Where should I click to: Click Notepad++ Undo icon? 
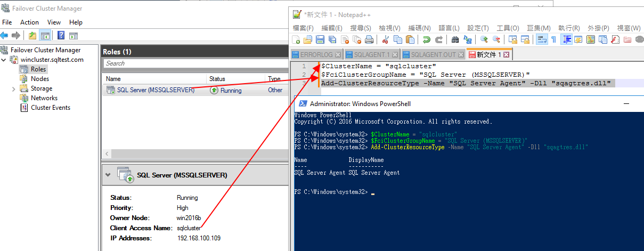pos(427,39)
